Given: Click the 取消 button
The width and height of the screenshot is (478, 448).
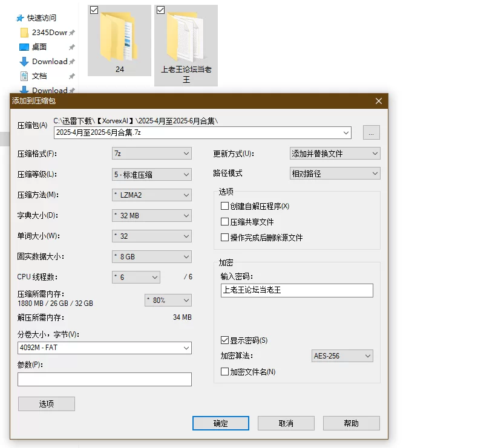Looking at the screenshot, I should point(286,423).
